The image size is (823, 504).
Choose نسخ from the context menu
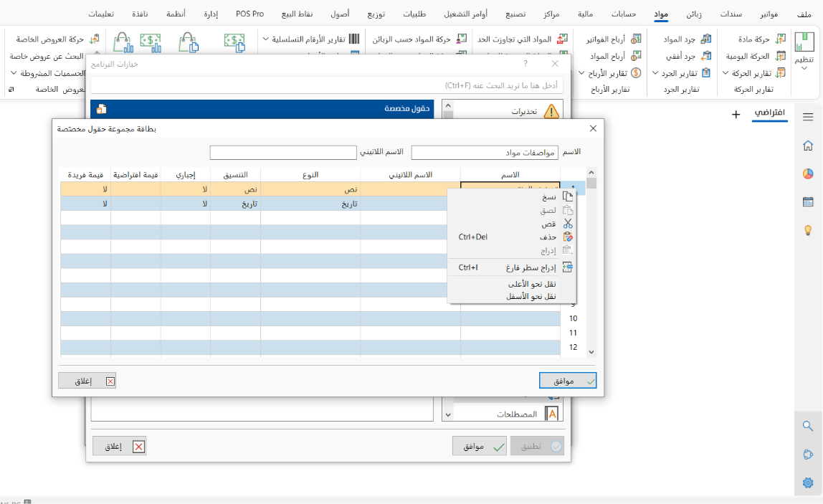[512, 197]
